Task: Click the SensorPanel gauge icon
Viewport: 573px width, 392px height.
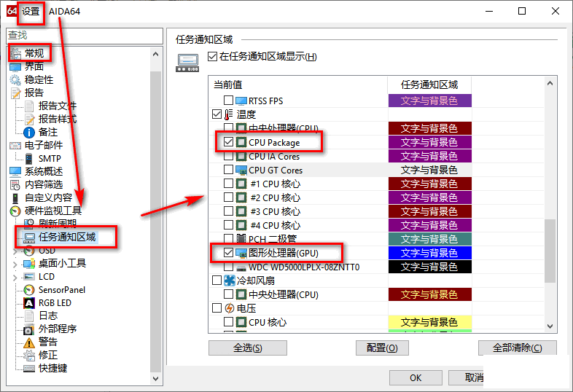Action: coord(29,290)
